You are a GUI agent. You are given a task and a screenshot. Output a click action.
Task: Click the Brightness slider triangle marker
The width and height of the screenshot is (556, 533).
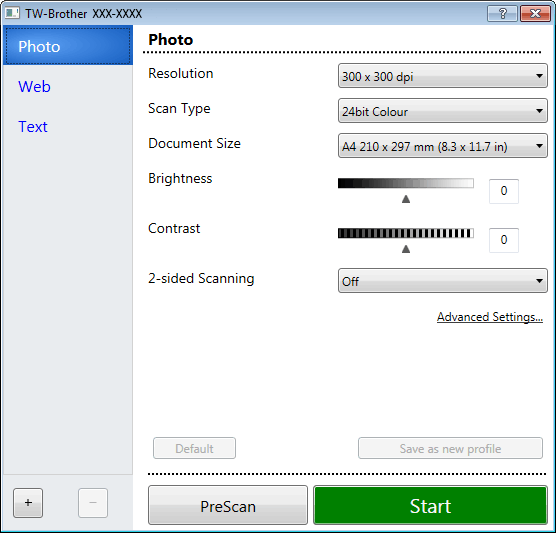pyautogui.click(x=406, y=199)
